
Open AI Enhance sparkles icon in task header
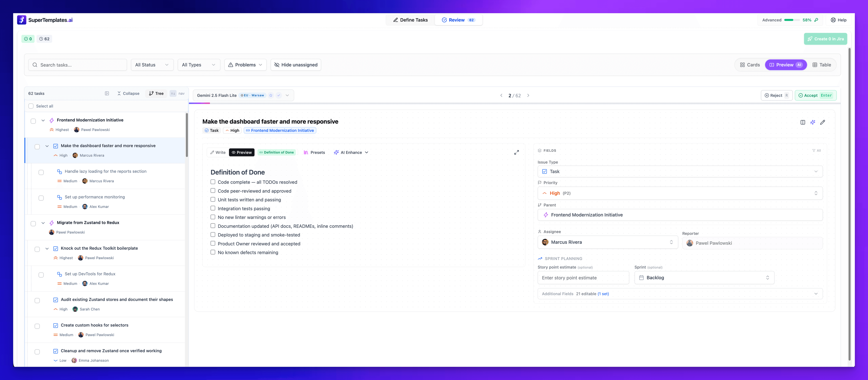click(x=813, y=122)
